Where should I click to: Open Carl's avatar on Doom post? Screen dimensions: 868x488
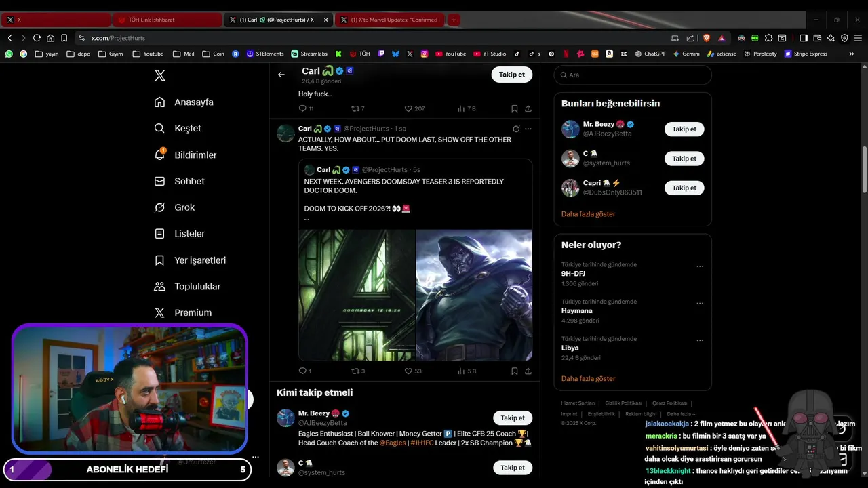point(285,133)
